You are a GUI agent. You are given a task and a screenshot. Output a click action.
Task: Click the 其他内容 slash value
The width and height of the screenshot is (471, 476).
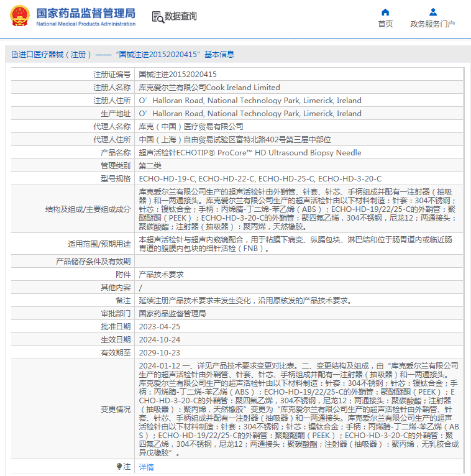pyautogui.click(x=140, y=288)
